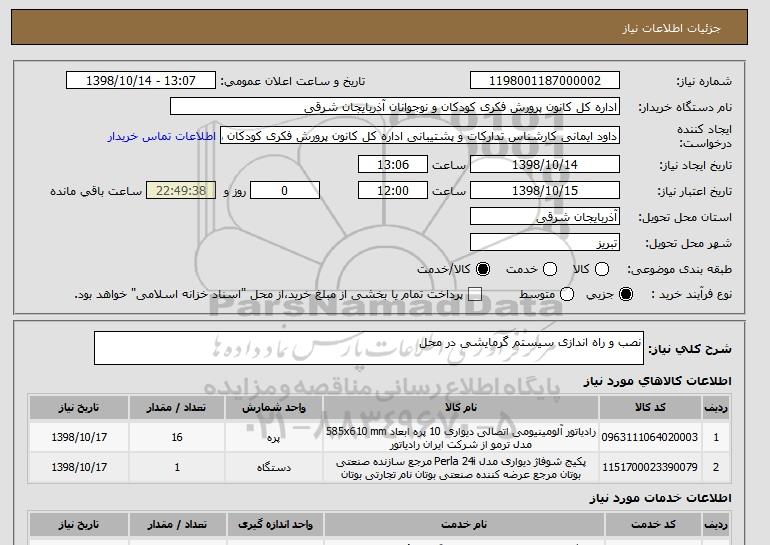Viewport: 770px width, 545px height.
Task: Click the quantity cell in the دستگاه row
Action: click(177, 467)
